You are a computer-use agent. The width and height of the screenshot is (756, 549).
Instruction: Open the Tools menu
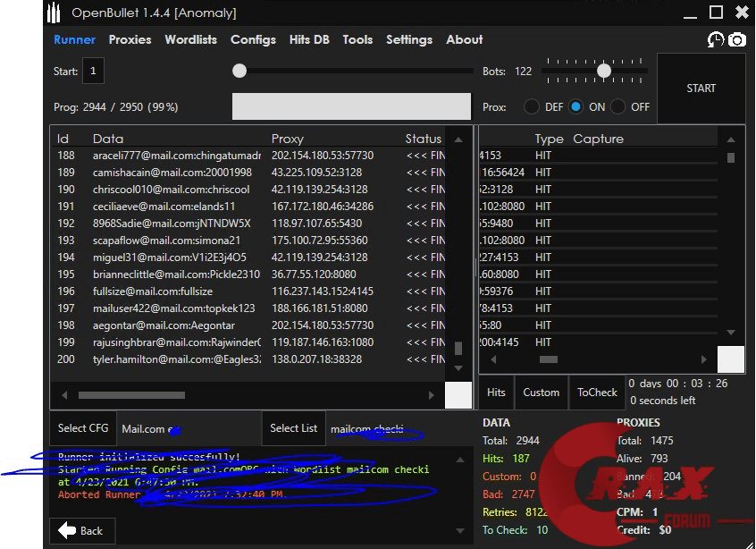coord(357,39)
